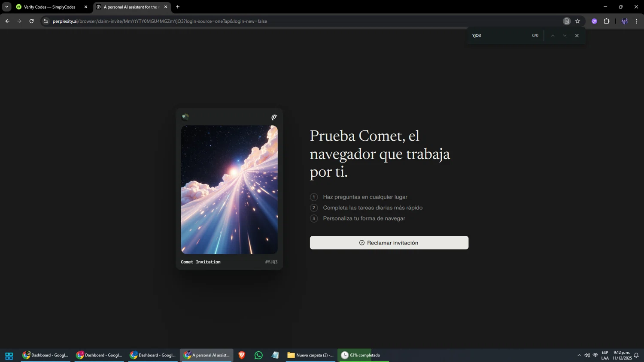Image resolution: width=644 pixels, height=362 pixels.
Task: Bookmark this page with star icon
Action: pyautogui.click(x=577, y=21)
